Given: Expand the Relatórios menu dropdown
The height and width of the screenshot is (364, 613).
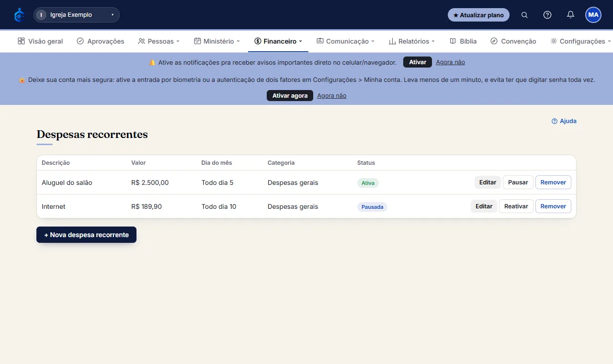Looking at the screenshot, I should (412, 41).
